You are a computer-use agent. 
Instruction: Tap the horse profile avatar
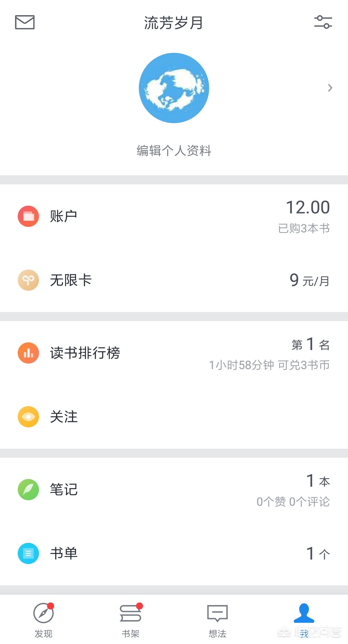point(174,88)
